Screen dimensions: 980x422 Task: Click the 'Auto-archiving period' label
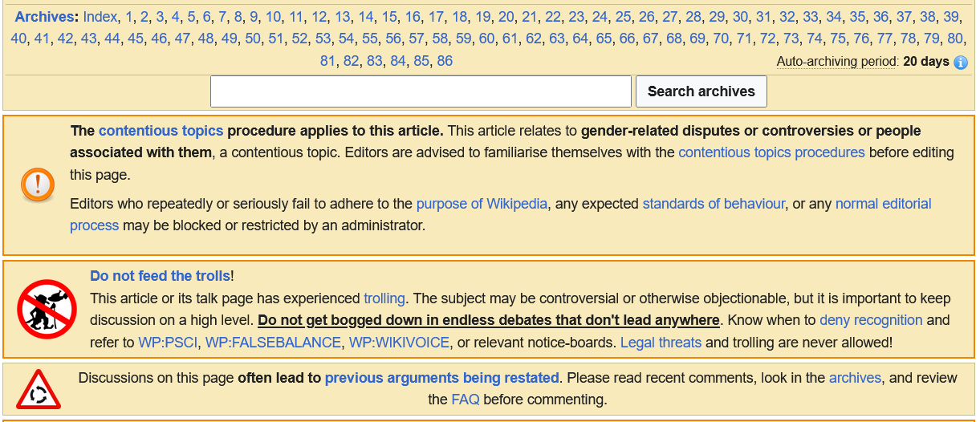tap(837, 62)
